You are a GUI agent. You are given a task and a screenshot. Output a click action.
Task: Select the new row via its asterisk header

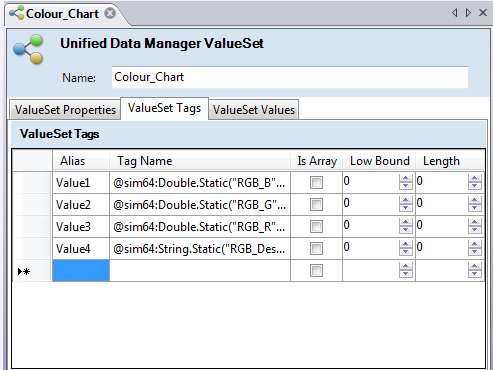[x=32, y=270]
